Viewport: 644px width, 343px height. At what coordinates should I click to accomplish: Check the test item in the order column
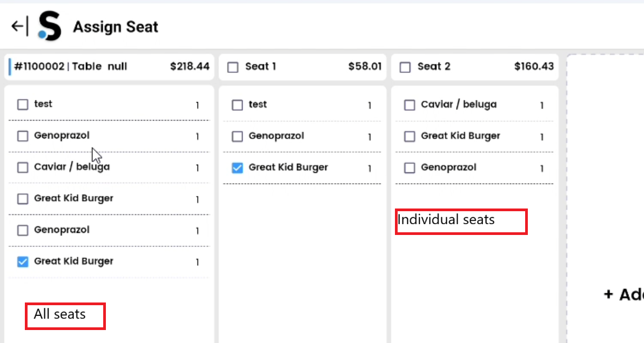pyautogui.click(x=22, y=104)
